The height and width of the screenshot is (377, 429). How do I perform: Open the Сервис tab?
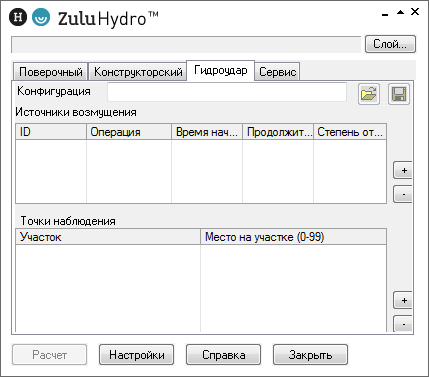pos(278,72)
